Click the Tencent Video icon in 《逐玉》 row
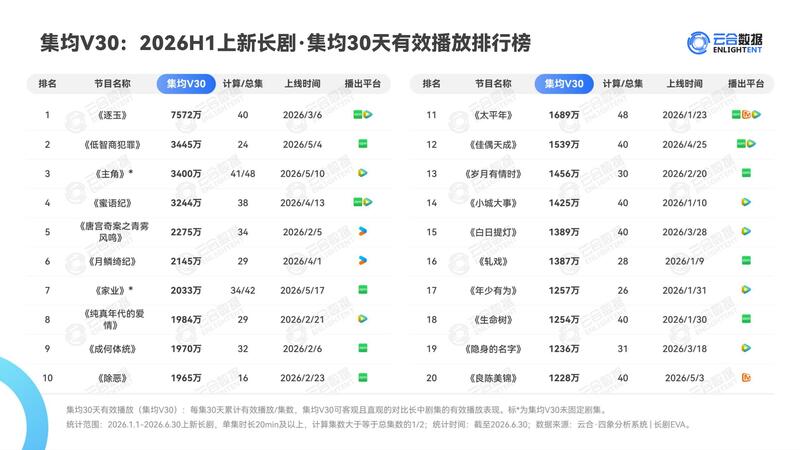800x450 pixels. [x=368, y=115]
